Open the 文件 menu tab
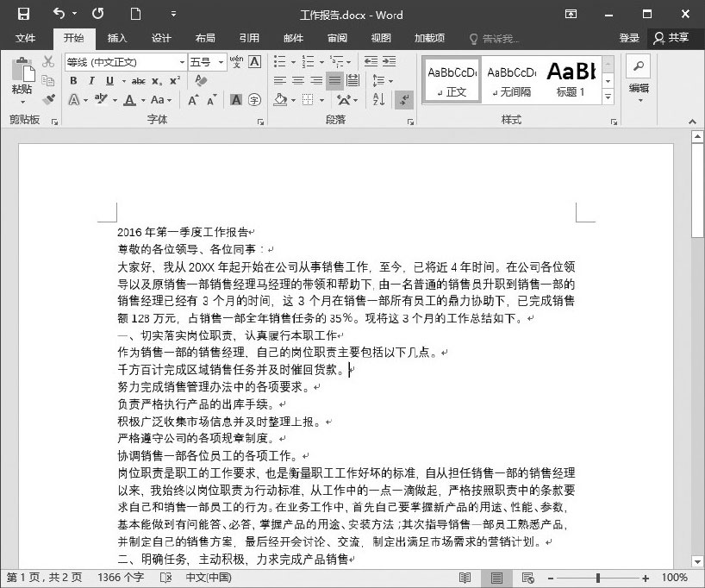 (x=26, y=38)
